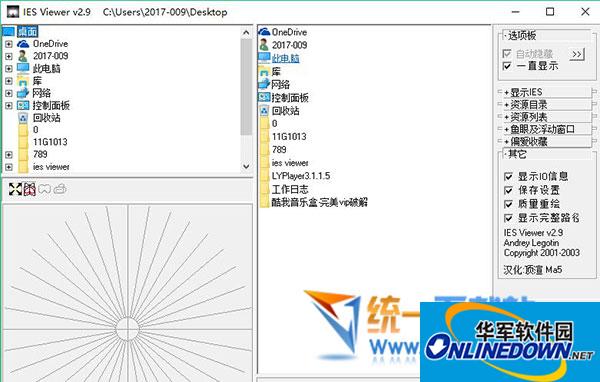Click the 回收站 recycle bin icon in the folder tree

23,118
